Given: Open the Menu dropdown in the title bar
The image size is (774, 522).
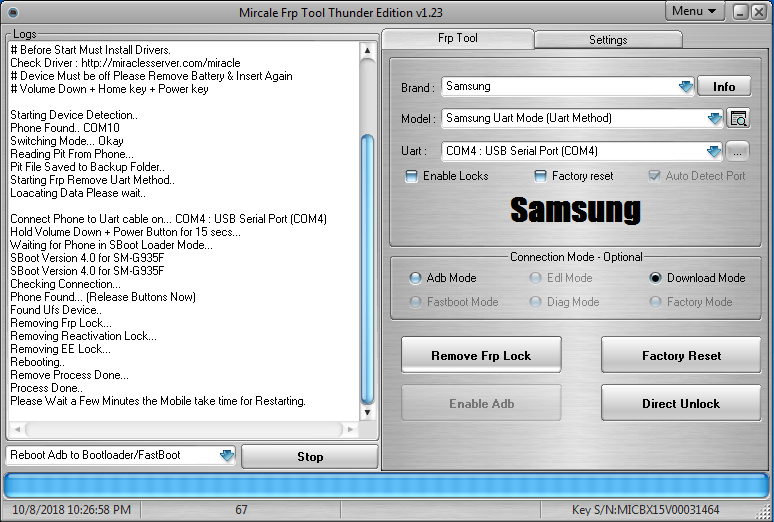Looking at the screenshot, I should click(x=694, y=11).
